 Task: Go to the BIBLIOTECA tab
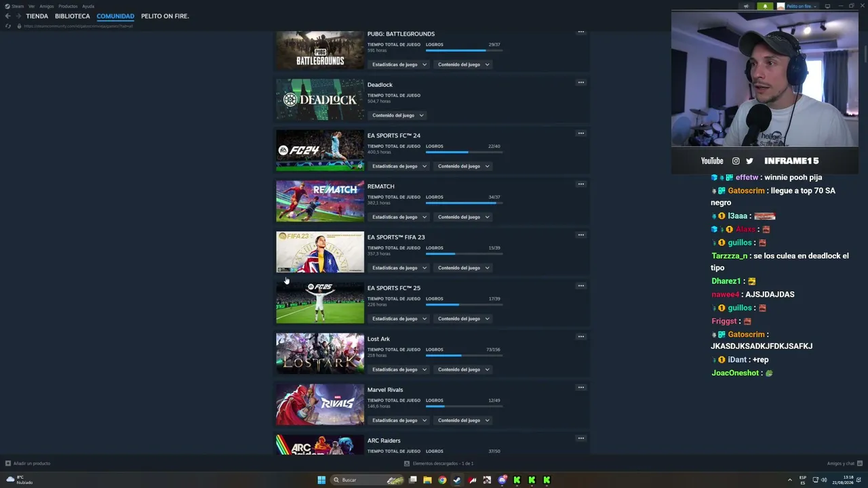coord(73,16)
